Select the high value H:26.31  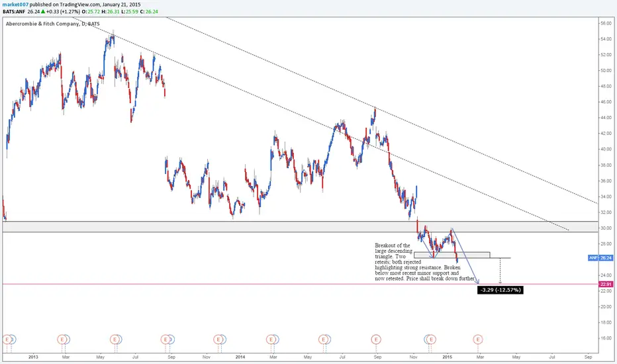110,12
